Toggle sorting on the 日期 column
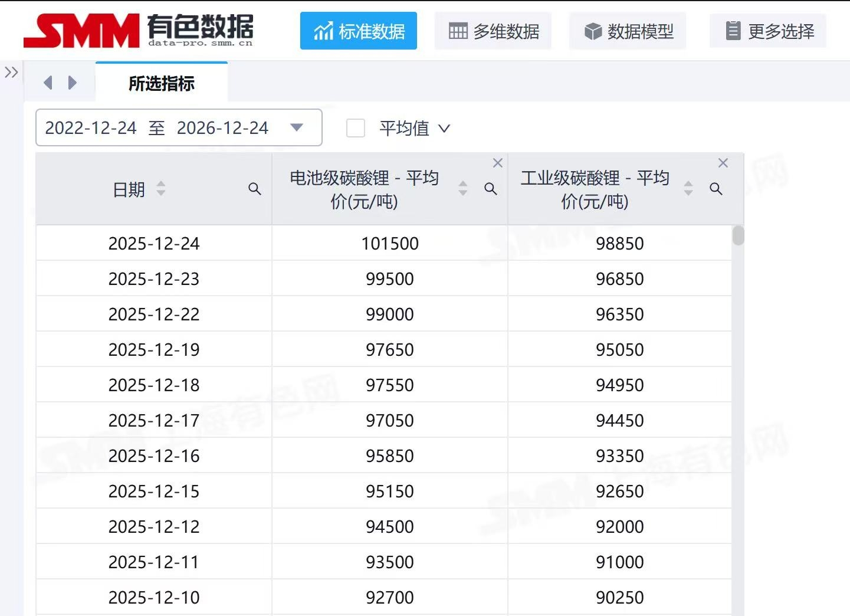This screenshot has height=616, width=850. (160, 189)
